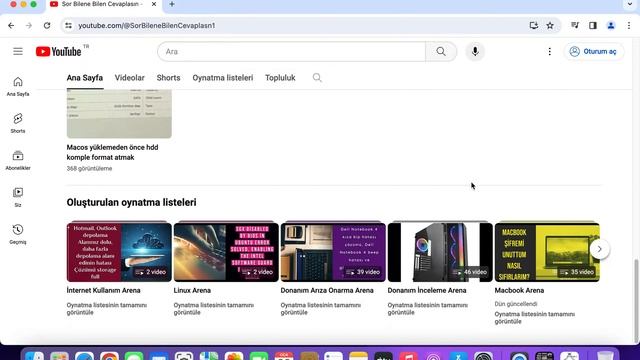Expand the tab search dropdown arrow
Viewport: 640px width, 360px height.
tap(630, 4)
